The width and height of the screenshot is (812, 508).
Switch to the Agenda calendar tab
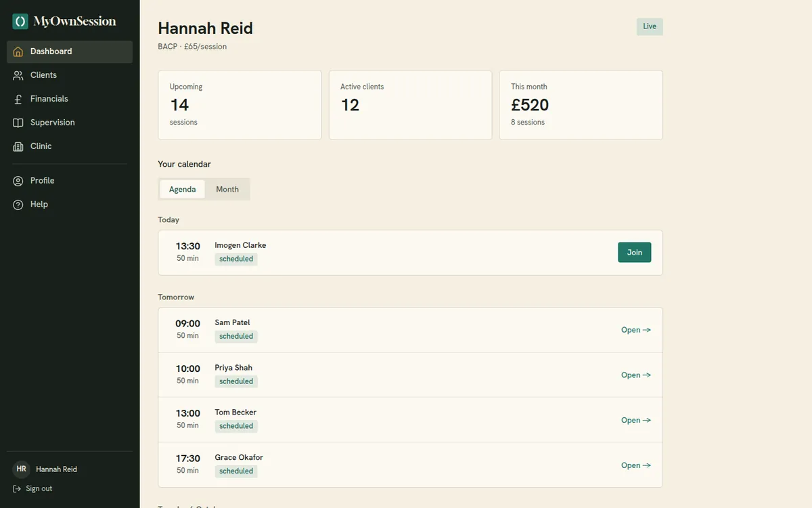pos(183,189)
